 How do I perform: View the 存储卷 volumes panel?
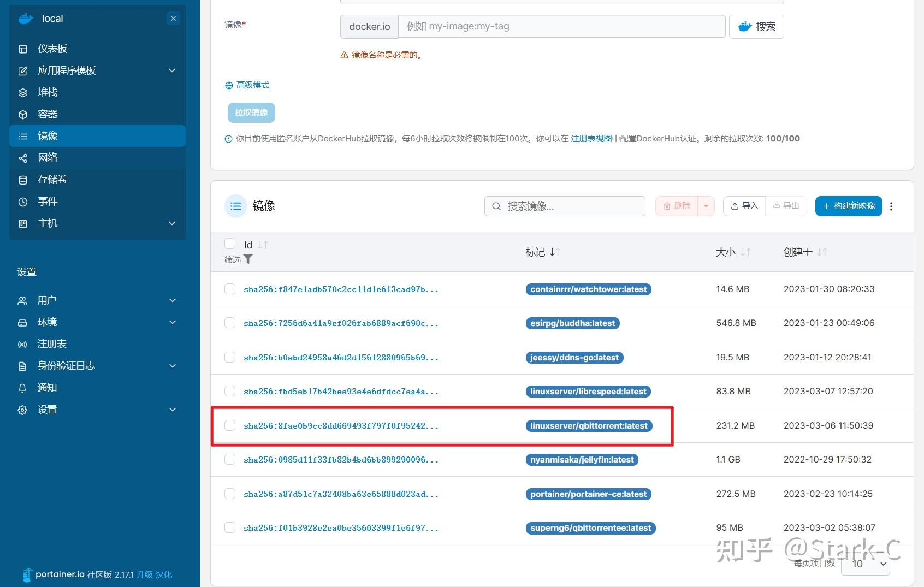pos(52,180)
